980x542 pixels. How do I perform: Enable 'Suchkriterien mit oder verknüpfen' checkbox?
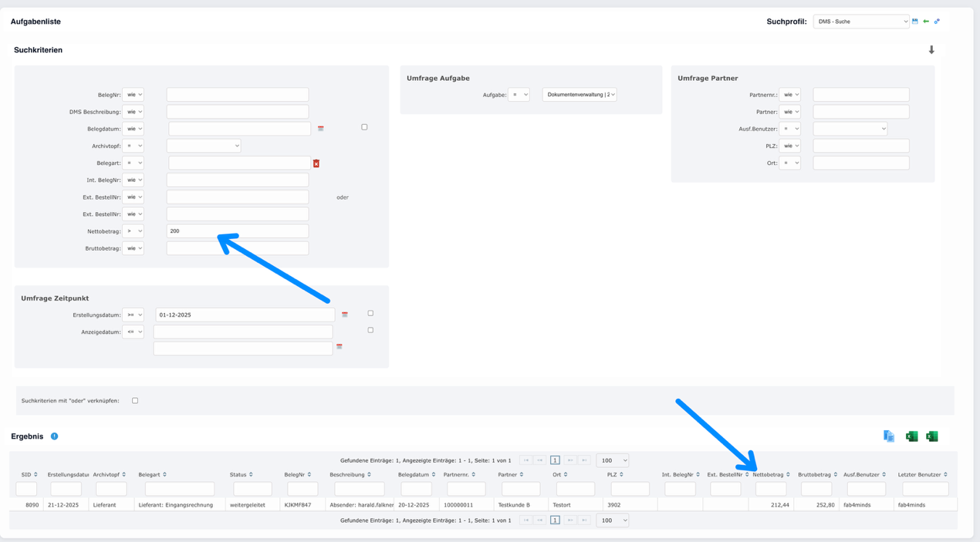click(135, 401)
